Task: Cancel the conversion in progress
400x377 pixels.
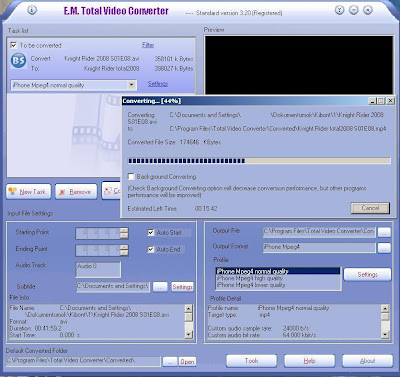Action: [x=370, y=208]
